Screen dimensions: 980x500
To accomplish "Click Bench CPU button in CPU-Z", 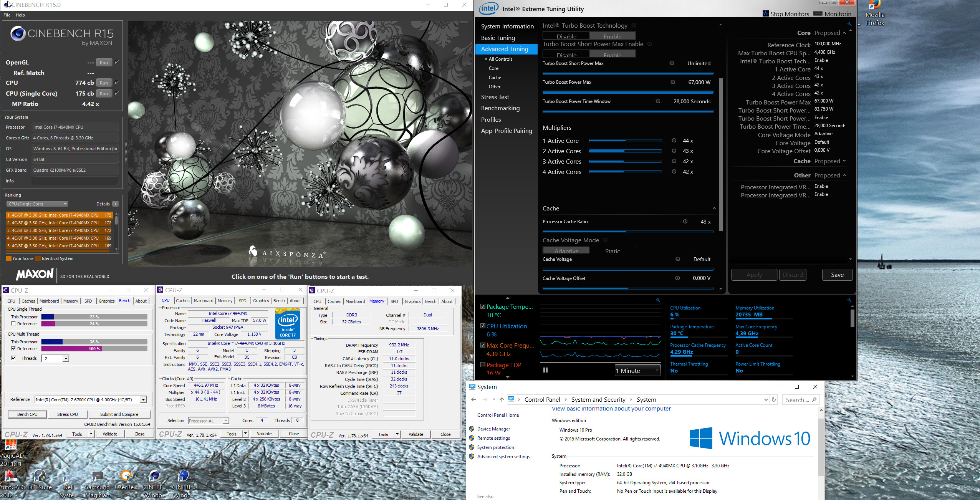I will click(27, 414).
